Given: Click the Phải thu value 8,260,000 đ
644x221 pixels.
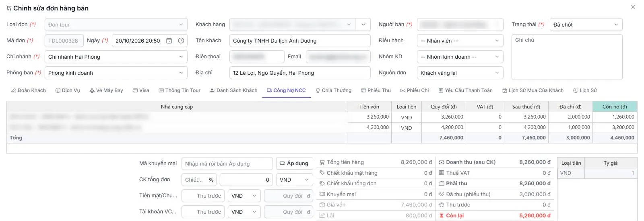Looking at the screenshot, I should (x=535, y=183).
